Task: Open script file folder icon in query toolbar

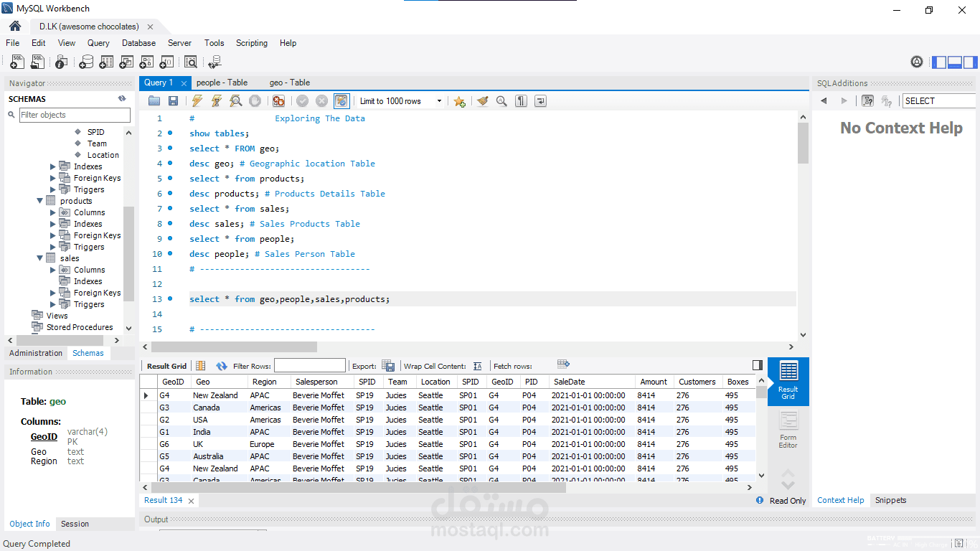Action: tap(154, 101)
